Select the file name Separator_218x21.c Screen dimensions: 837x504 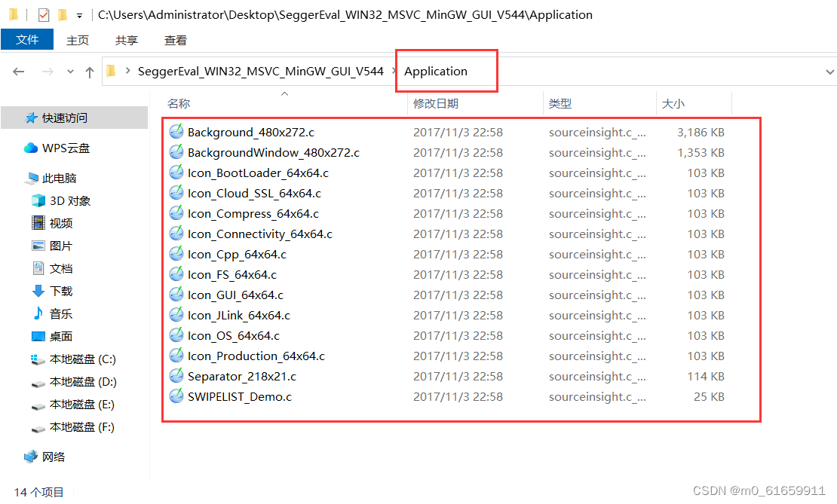tap(242, 377)
